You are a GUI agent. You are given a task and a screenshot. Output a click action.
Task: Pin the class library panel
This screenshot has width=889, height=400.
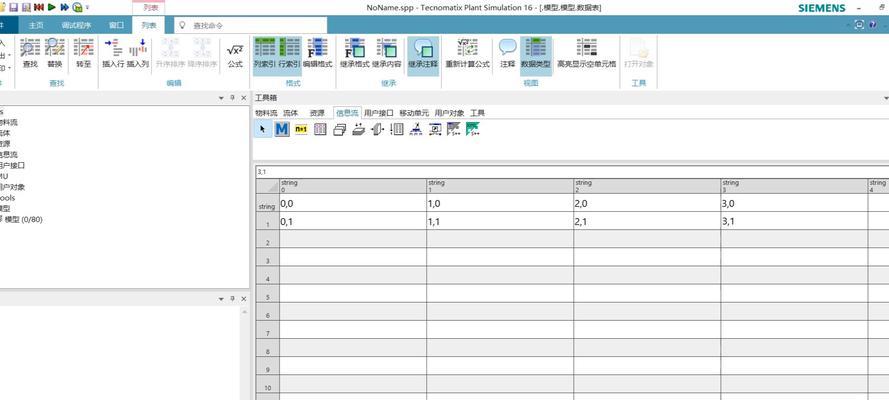pos(232,98)
